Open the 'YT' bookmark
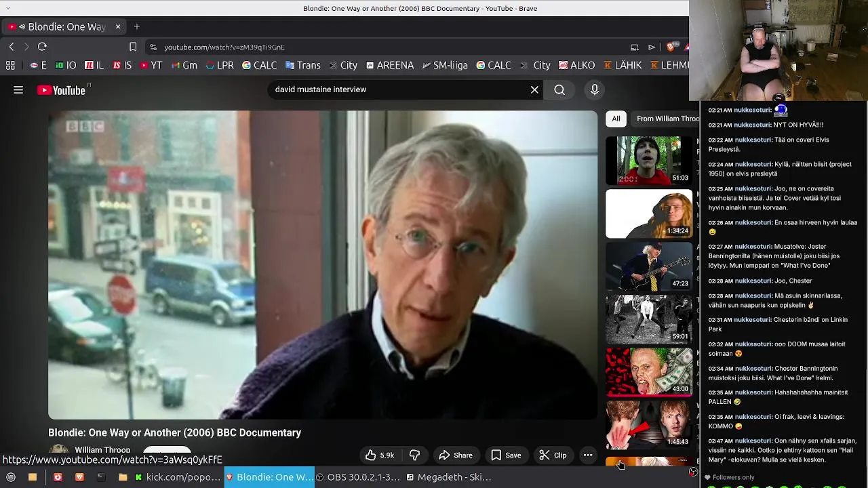Screen dimensions: 868x488 (151, 65)
